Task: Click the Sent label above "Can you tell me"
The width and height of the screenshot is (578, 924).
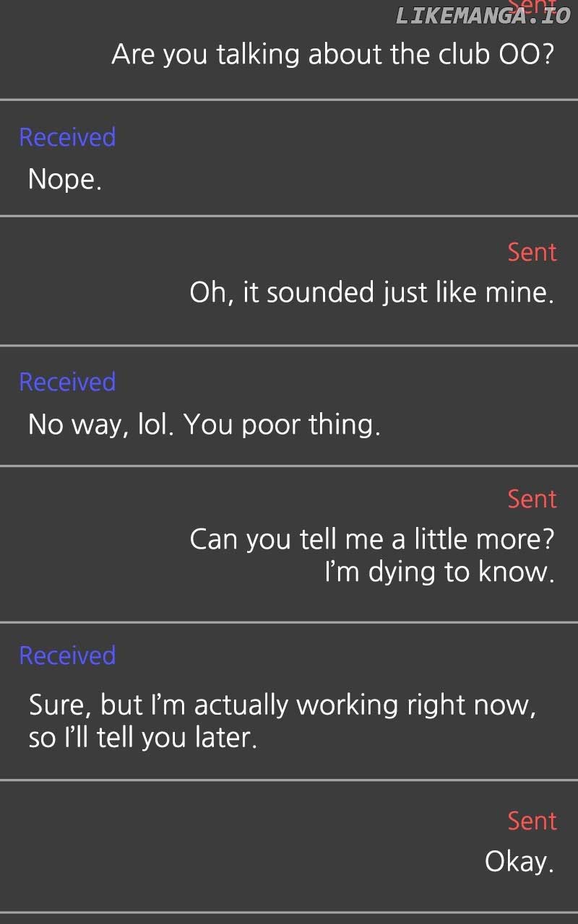Action: tap(532, 499)
